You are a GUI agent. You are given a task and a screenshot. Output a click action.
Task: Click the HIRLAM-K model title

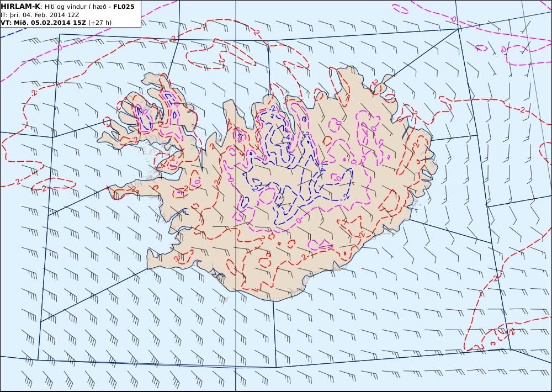click(20, 6)
